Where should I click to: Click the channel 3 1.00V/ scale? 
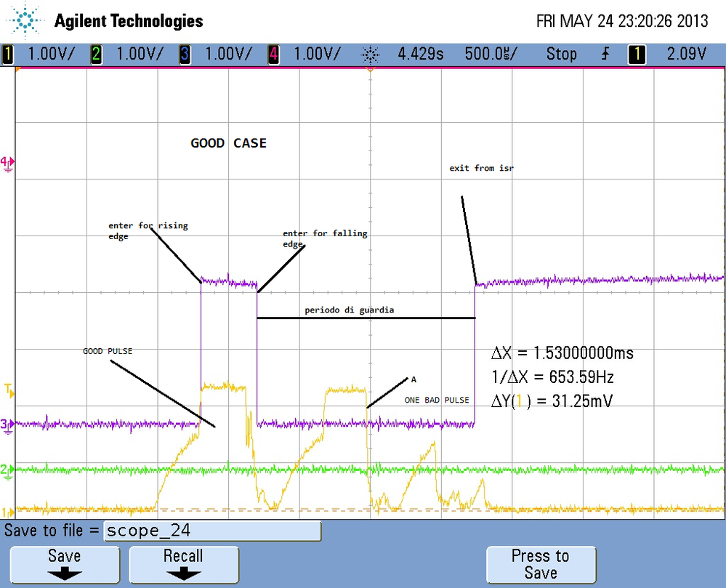click(x=228, y=55)
